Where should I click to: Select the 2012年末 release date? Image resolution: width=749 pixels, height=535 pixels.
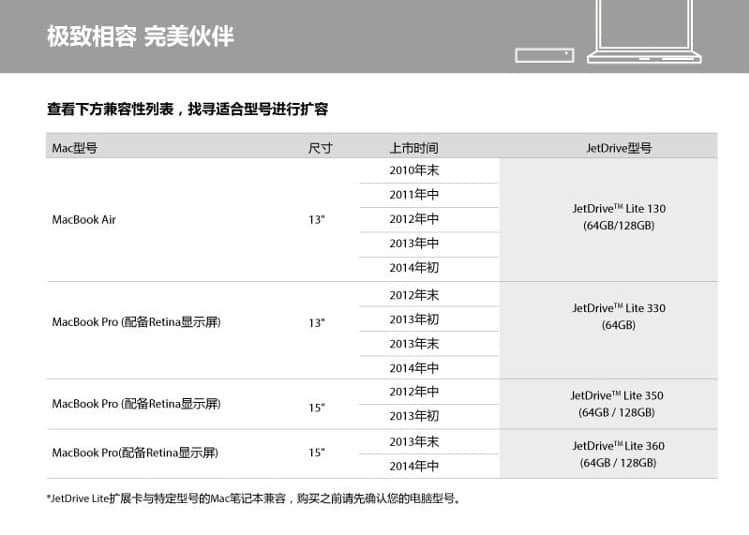pyautogui.click(x=414, y=295)
